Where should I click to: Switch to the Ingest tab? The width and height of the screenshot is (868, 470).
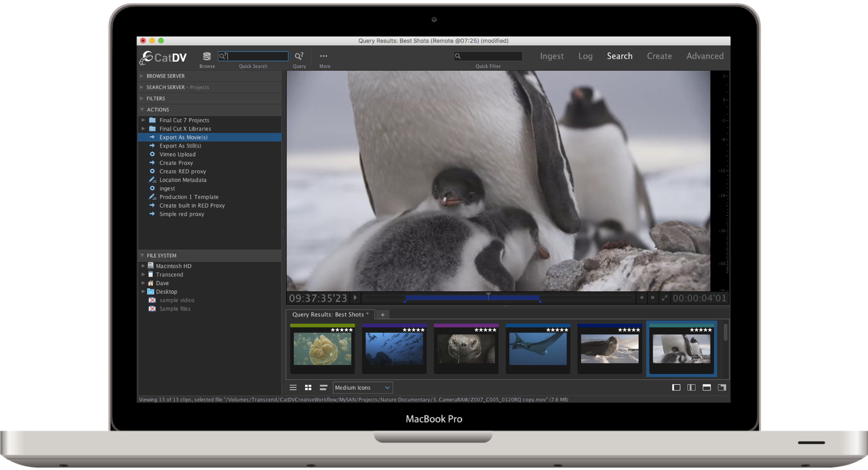point(552,56)
